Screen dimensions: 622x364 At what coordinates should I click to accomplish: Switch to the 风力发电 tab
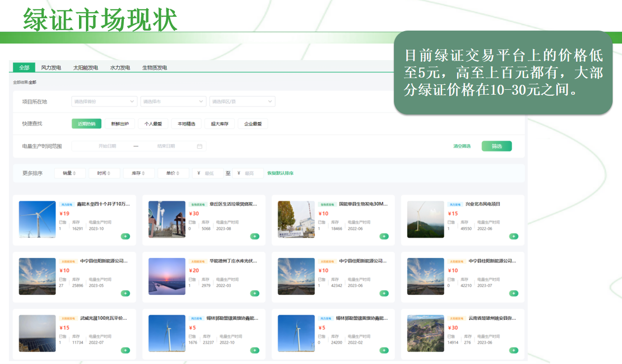(51, 68)
